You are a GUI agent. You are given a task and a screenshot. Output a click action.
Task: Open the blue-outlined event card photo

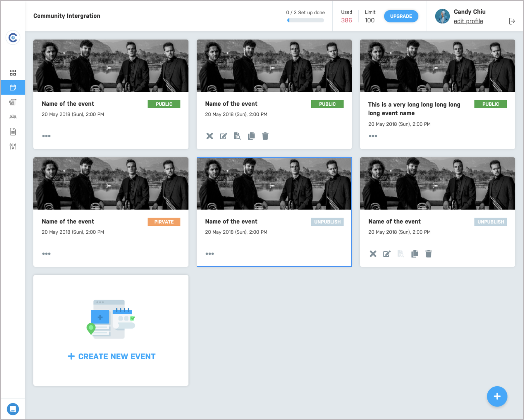pyautogui.click(x=274, y=184)
